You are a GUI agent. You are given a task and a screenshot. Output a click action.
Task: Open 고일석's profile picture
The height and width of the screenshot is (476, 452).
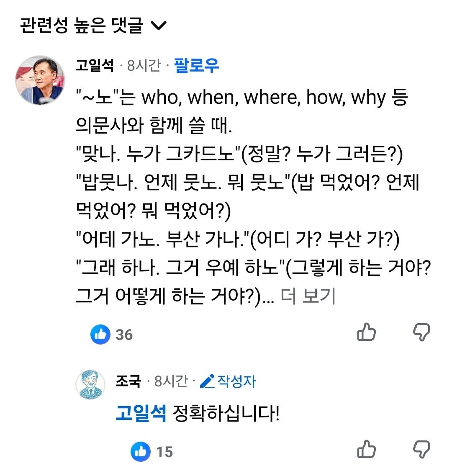click(40, 80)
